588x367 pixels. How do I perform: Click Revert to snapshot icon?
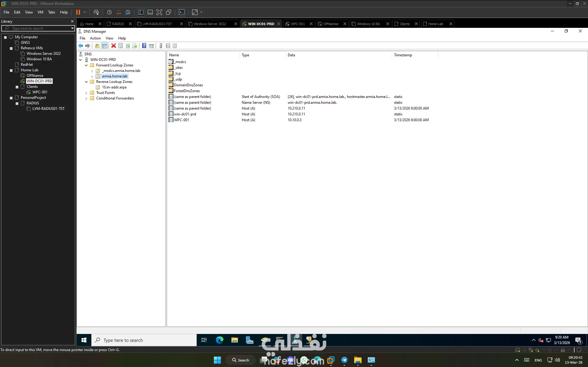tap(119, 12)
